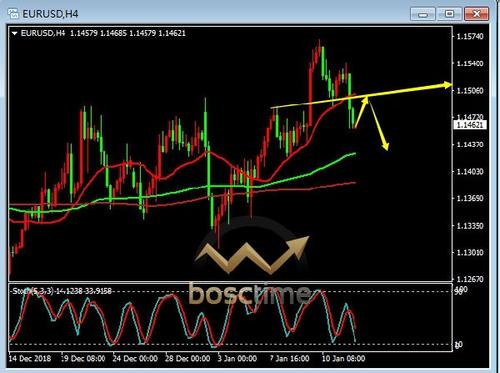Minimize the EURUSD,H4 chart window
Viewport: 500px width, 373px height.
423,14
